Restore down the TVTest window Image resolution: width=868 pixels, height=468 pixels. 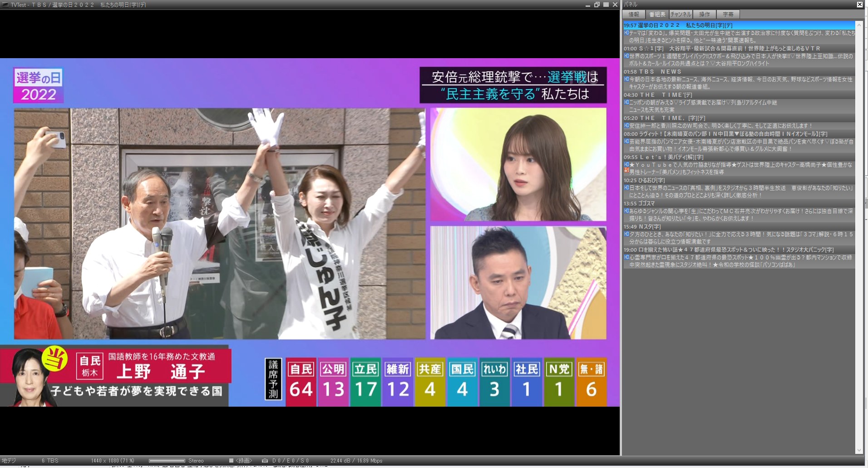(x=597, y=5)
